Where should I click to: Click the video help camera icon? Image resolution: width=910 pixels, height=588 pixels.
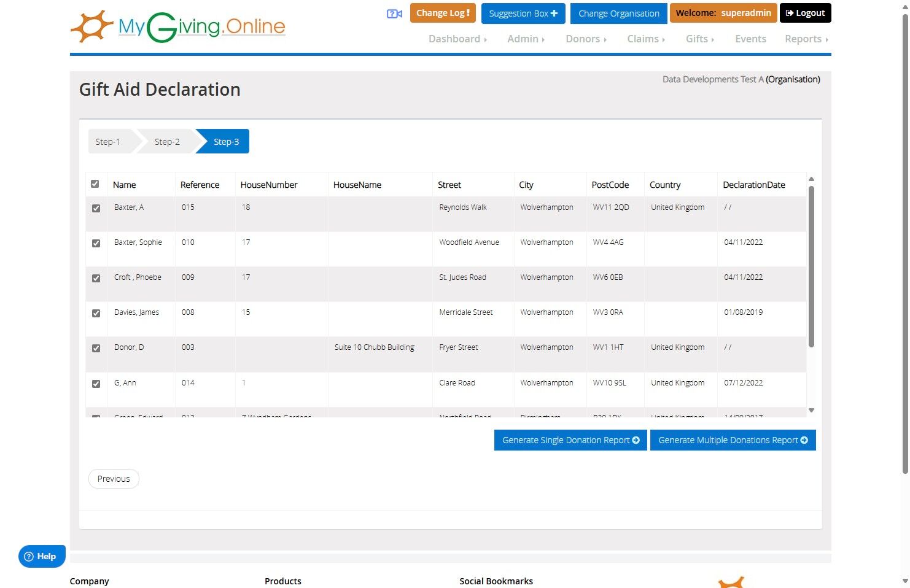pyautogui.click(x=394, y=14)
